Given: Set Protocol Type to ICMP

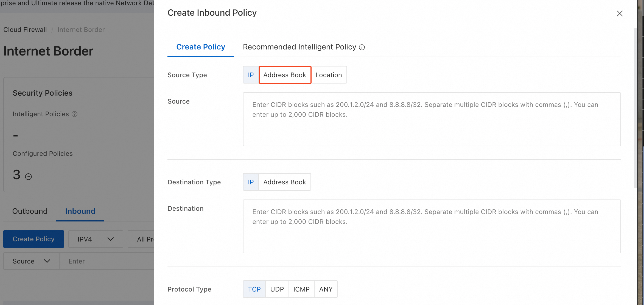Looking at the screenshot, I should click(301, 289).
